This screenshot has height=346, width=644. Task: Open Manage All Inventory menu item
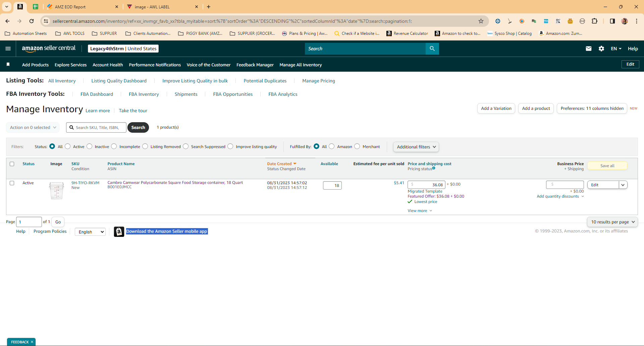pos(301,65)
